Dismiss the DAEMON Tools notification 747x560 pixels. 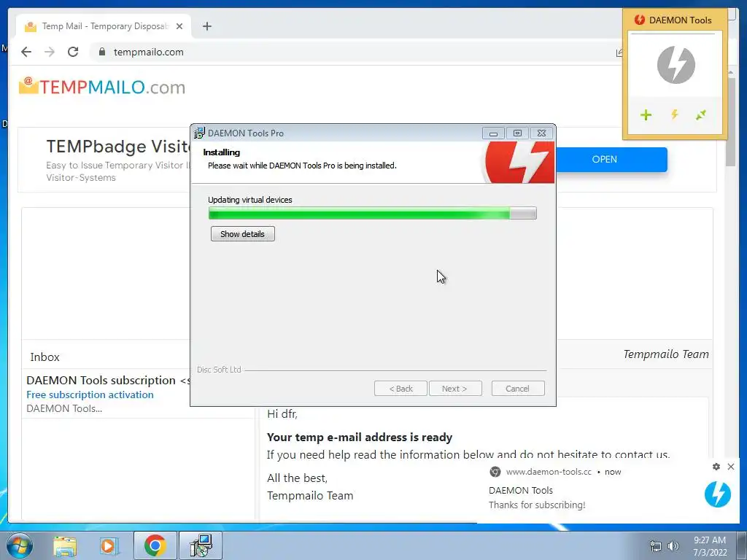731,467
